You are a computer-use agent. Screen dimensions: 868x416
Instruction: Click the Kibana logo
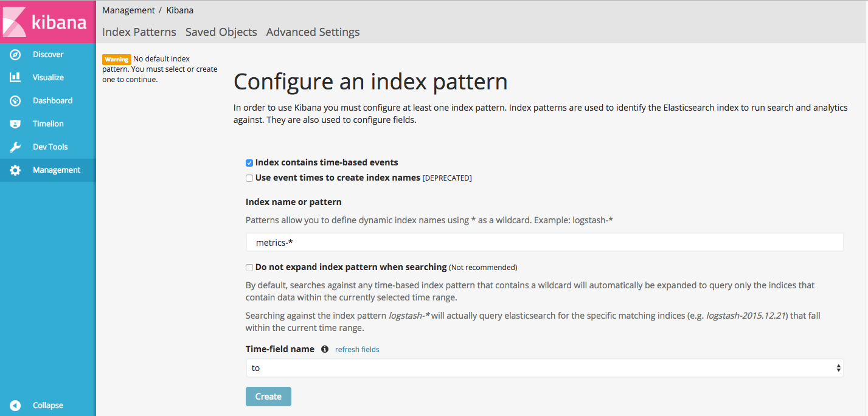47,22
